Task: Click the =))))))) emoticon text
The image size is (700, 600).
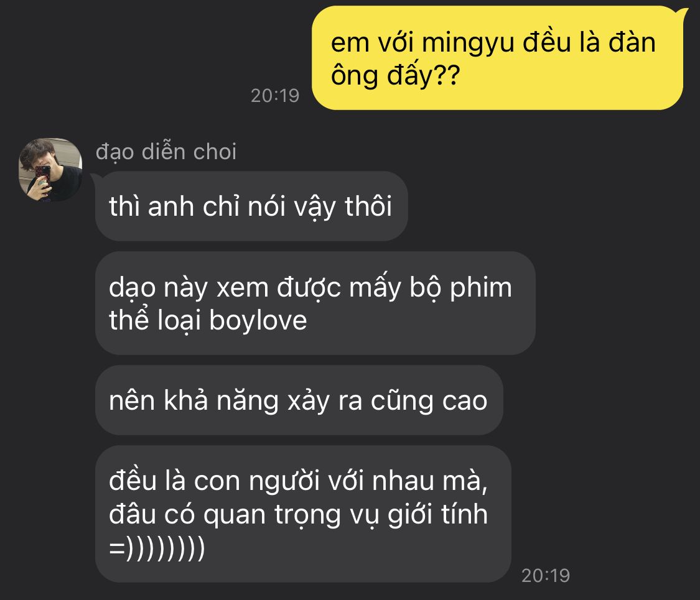Action: [157, 547]
